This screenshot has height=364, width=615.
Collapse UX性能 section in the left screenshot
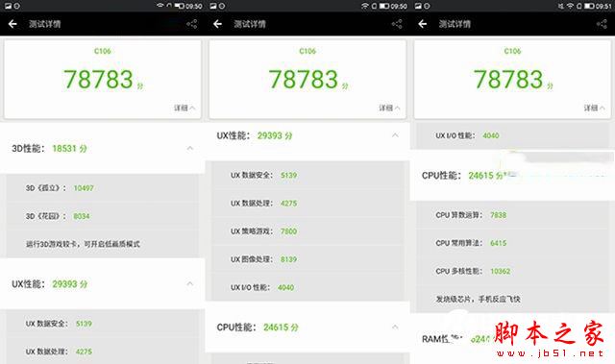point(190,283)
